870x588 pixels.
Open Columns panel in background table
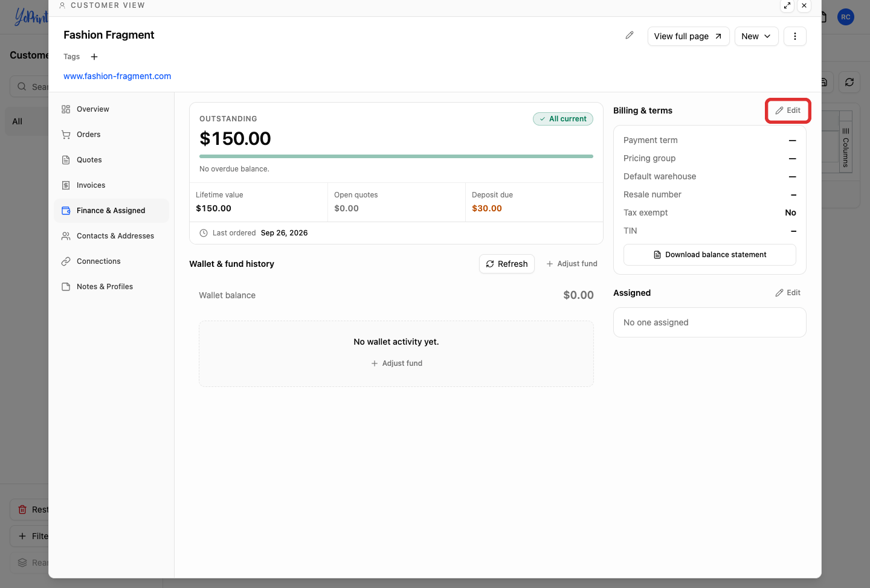[x=846, y=147]
